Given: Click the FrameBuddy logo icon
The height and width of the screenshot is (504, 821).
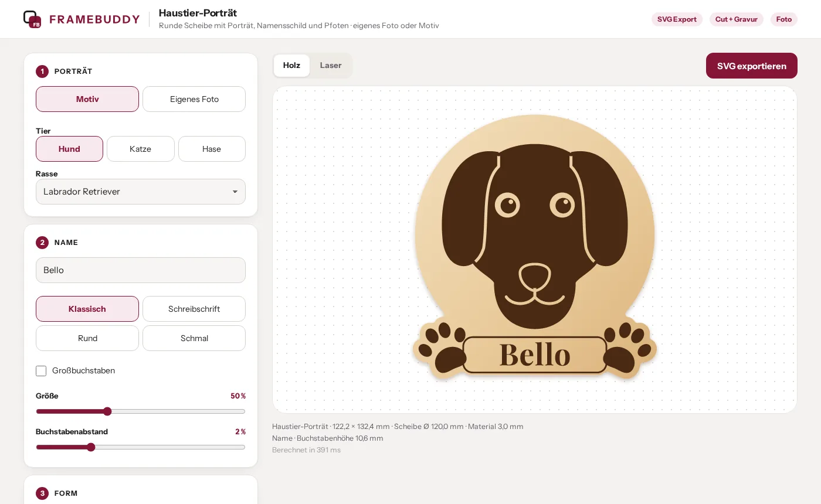Looking at the screenshot, I should [x=32, y=19].
